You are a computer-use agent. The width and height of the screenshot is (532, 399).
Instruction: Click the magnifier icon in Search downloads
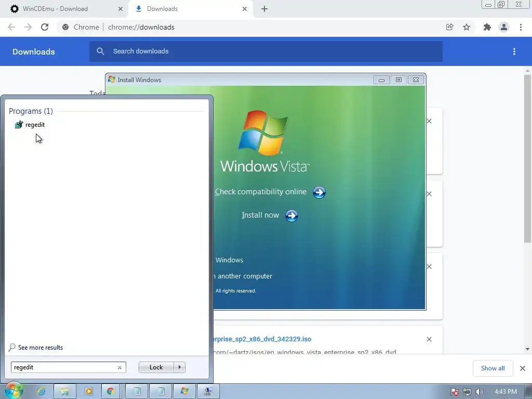[x=100, y=51]
